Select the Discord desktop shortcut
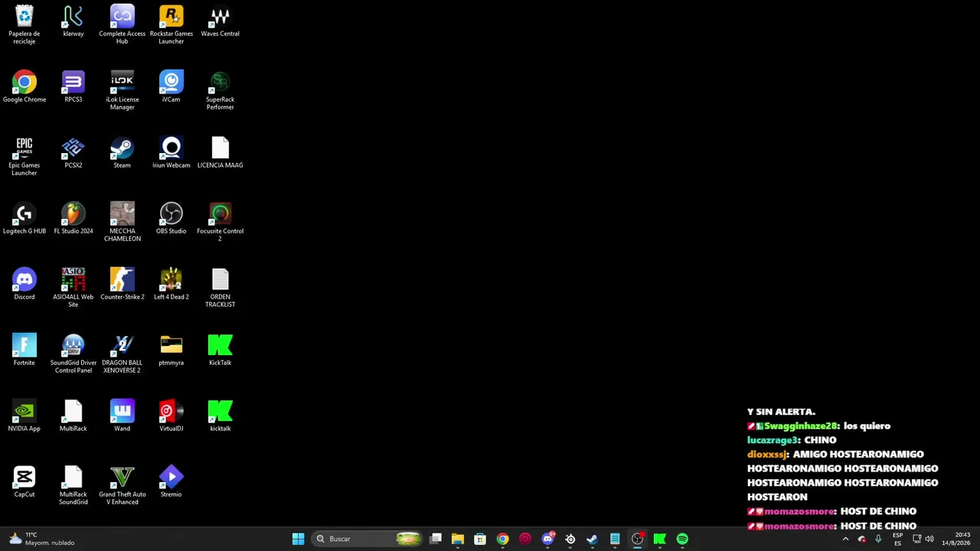980x551 pixels. [24, 285]
